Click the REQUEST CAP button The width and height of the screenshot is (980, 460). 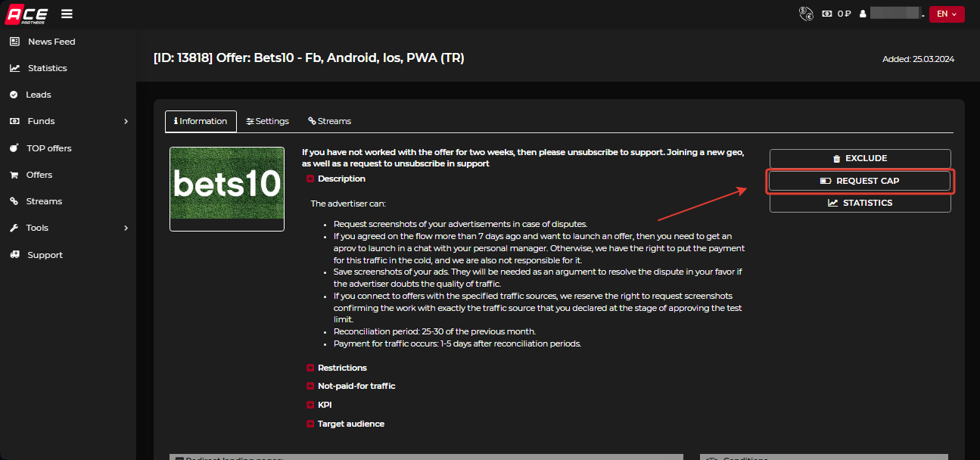(860, 181)
